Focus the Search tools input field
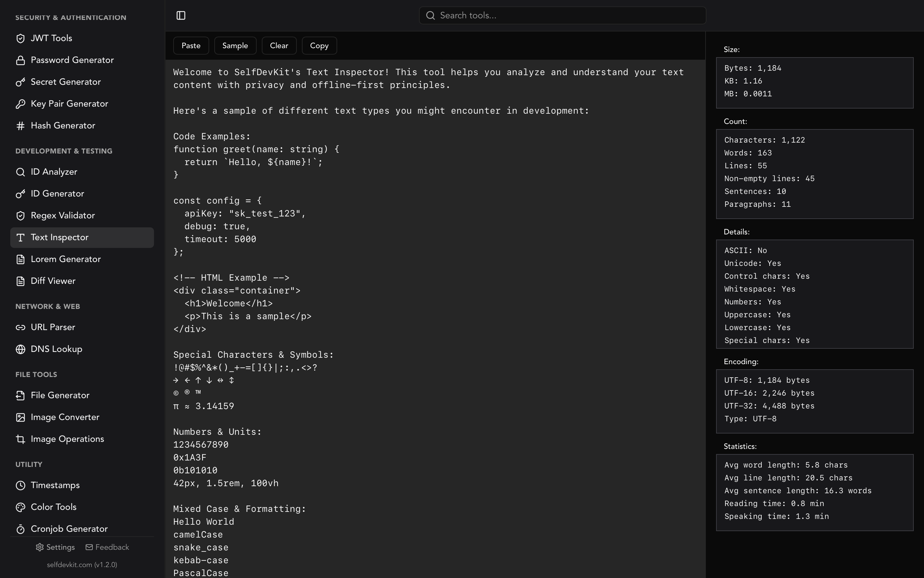This screenshot has height=578, width=924. click(562, 15)
